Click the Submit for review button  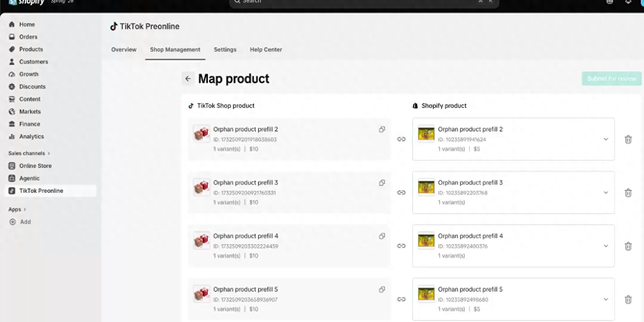click(611, 79)
